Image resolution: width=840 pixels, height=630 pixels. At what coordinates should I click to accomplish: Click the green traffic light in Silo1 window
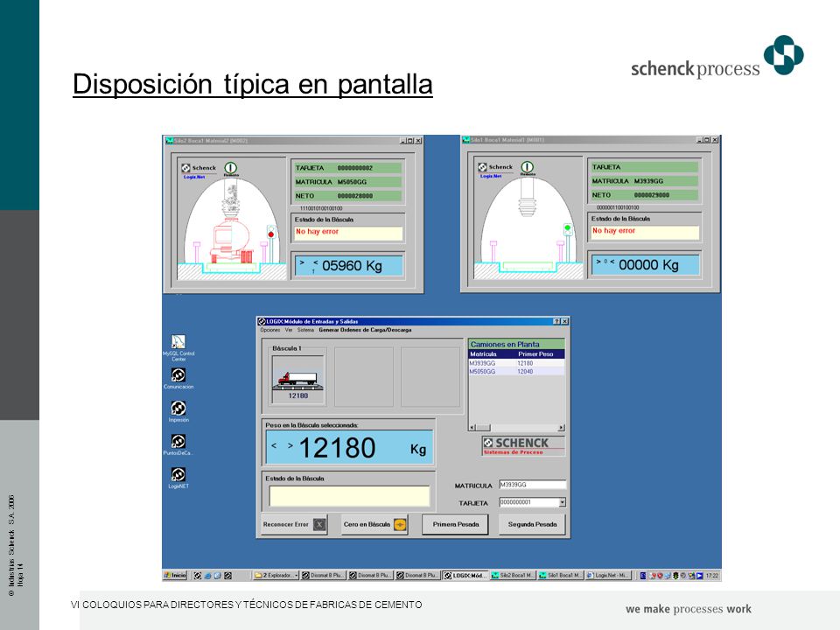point(568,230)
